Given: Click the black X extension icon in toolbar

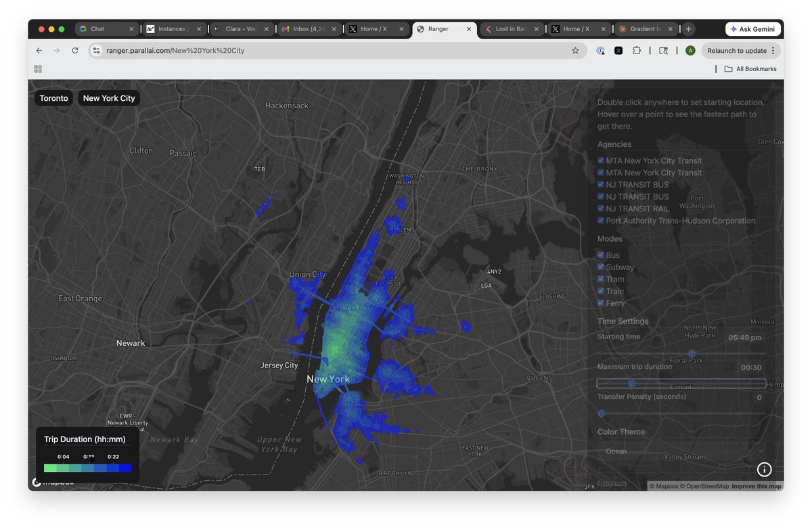Looking at the screenshot, I should tap(618, 51).
